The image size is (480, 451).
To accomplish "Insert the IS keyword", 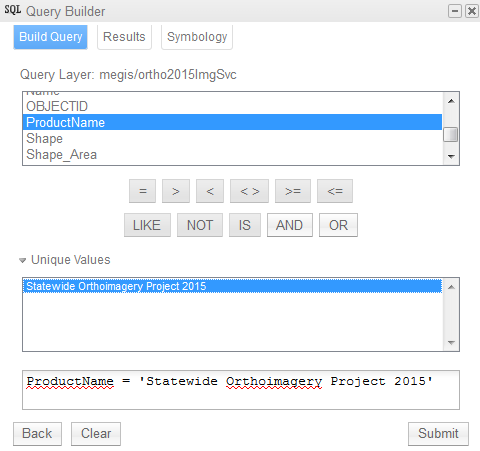I will point(245,225).
